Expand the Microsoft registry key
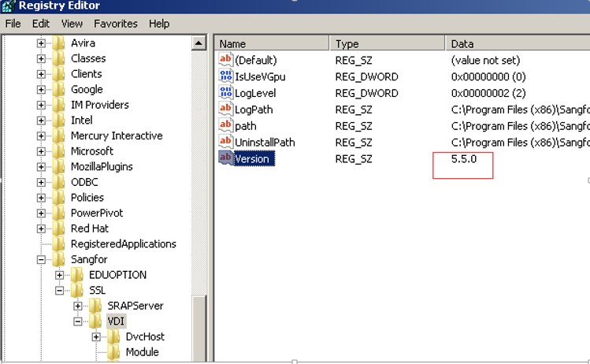The image size is (590, 364). coord(41,151)
